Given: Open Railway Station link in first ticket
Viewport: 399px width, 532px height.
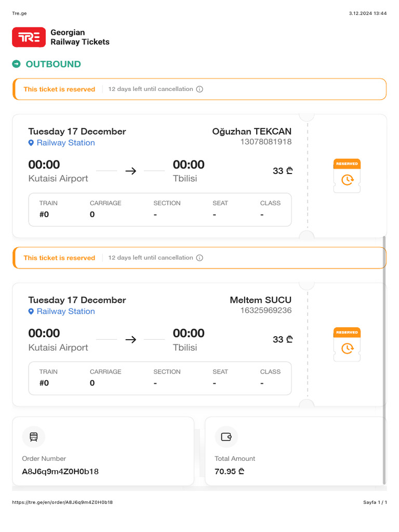Looking at the screenshot, I should coord(65,143).
